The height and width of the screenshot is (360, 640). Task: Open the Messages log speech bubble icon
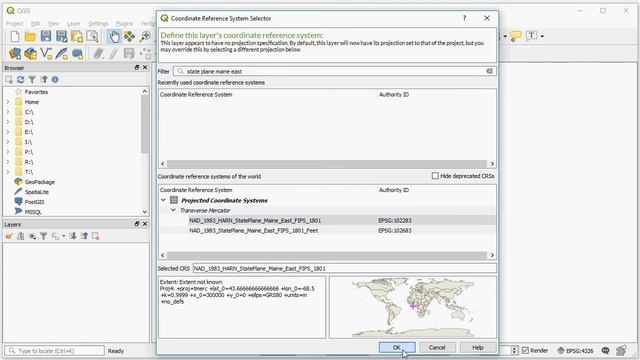(x=605, y=350)
